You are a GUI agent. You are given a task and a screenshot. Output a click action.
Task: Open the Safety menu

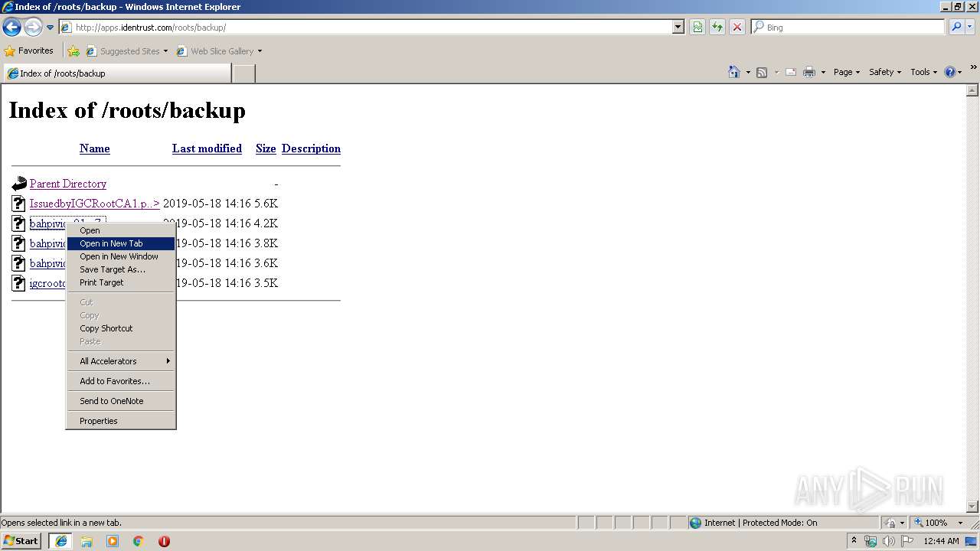click(885, 72)
